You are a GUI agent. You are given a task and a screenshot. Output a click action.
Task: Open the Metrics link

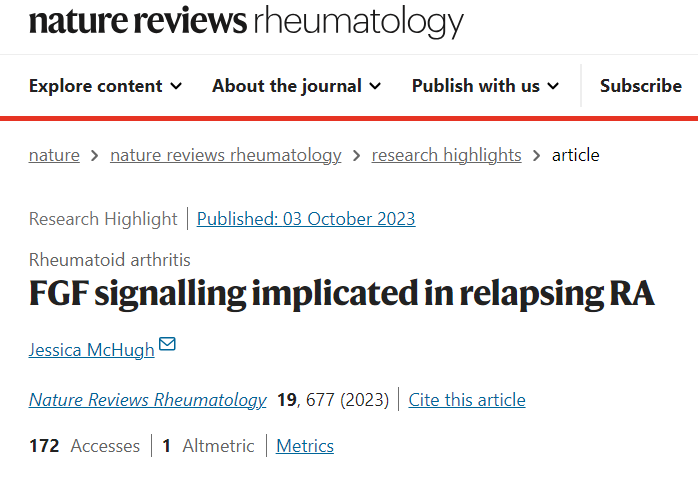click(x=305, y=446)
